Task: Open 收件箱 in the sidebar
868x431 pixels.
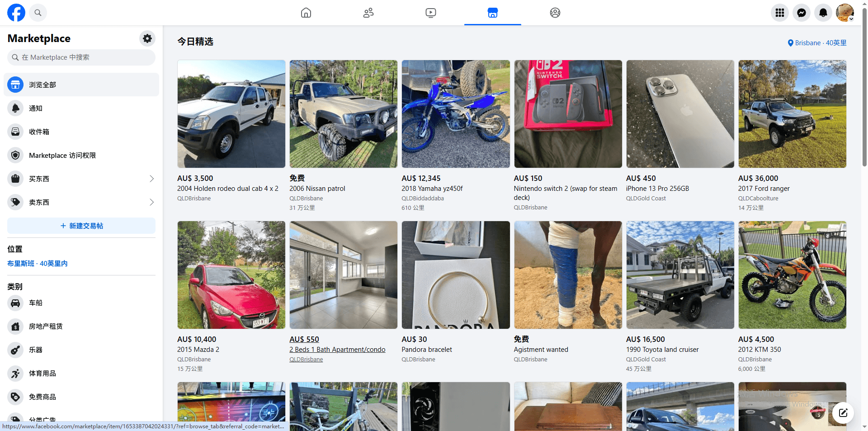Action: [81, 132]
